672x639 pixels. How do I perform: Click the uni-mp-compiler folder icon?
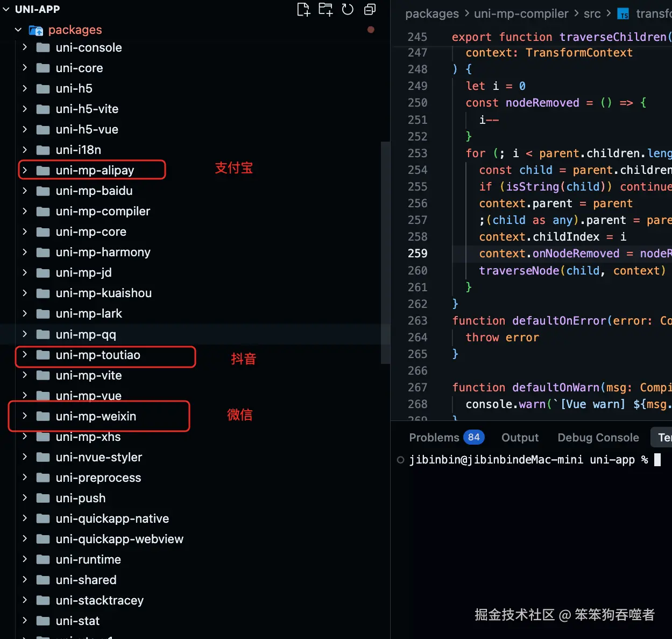(x=43, y=212)
